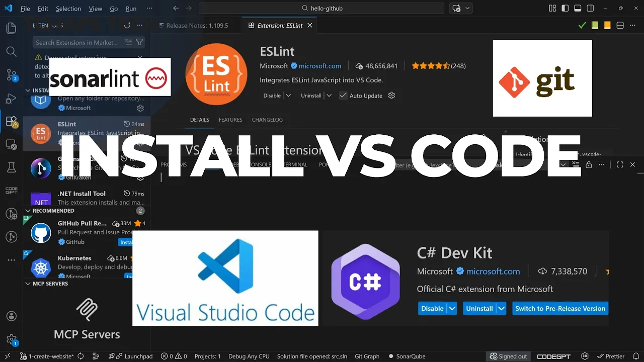The width and height of the screenshot is (644, 362).
Task: Open the Testing flask icon
Action: point(11,167)
